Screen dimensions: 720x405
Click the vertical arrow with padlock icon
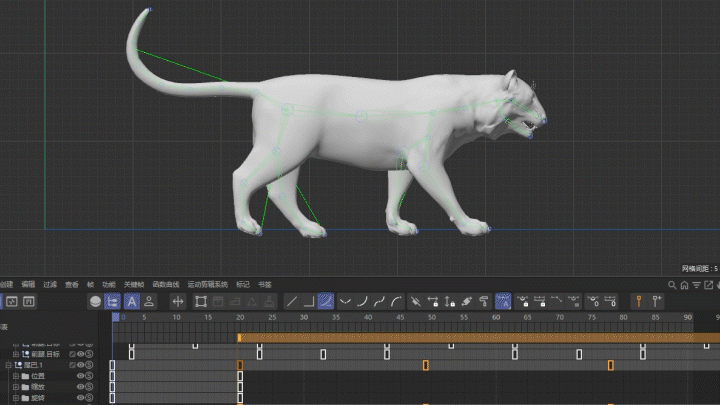(450, 302)
